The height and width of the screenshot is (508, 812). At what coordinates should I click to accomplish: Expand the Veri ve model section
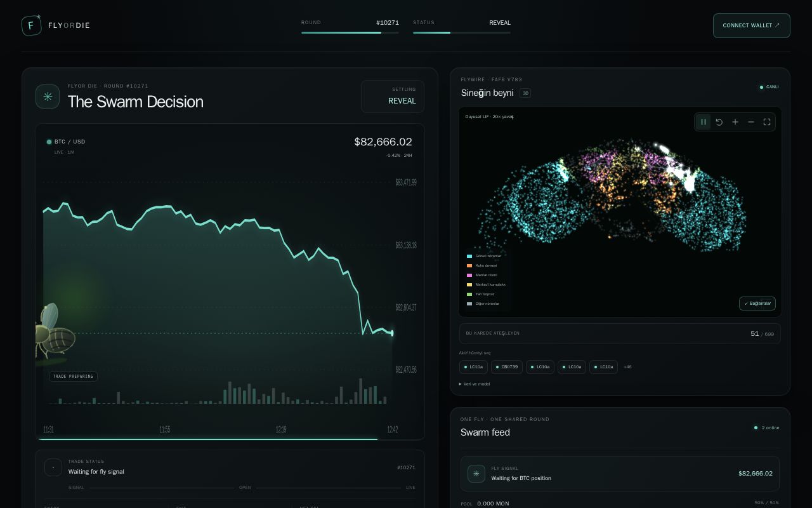(x=475, y=384)
